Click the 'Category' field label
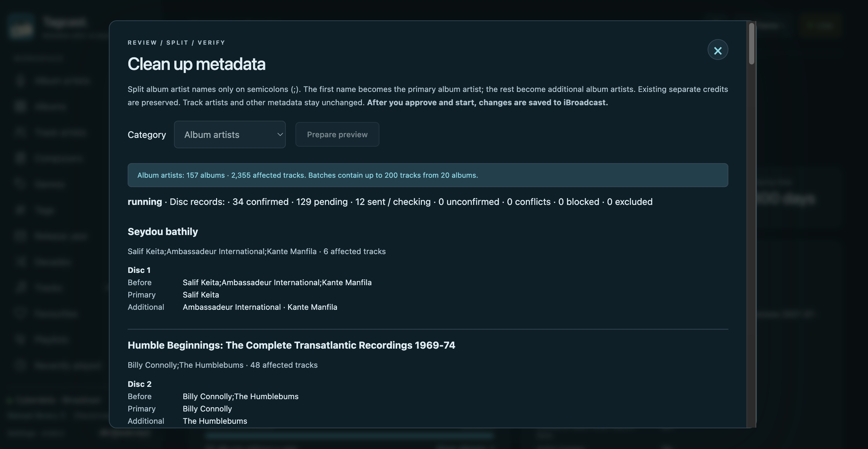Viewport: 868px width, 449px height. click(147, 135)
